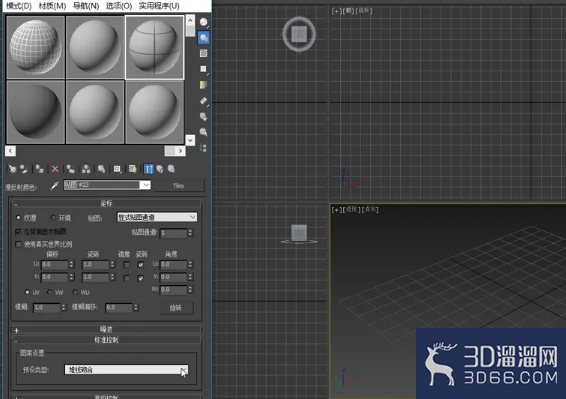Click the Video Color Check icon
This screenshot has width=566, height=399.
(x=204, y=84)
